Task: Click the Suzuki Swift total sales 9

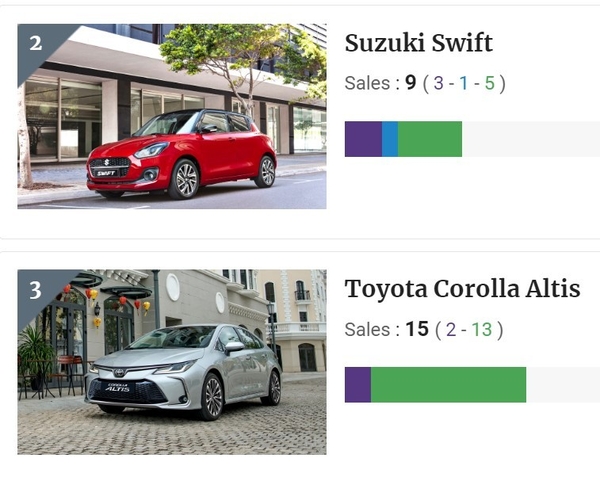Action: (x=411, y=83)
